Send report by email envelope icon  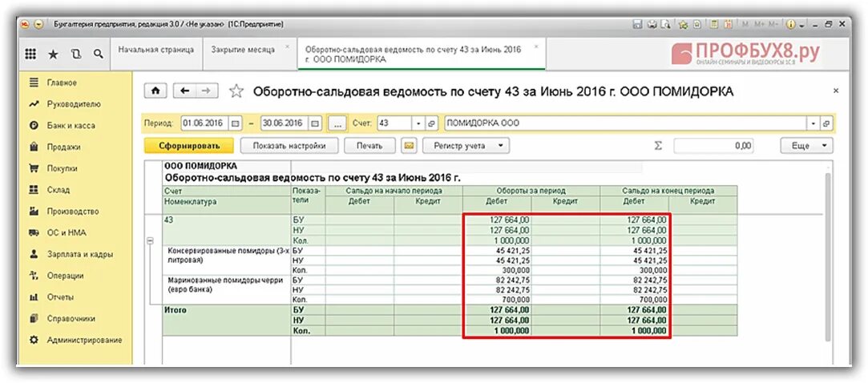[x=409, y=146]
